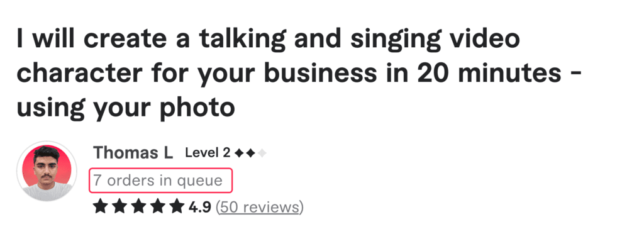Click the first filled level diamond
The height and width of the screenshot is (229, 644).
coord(239,154)
